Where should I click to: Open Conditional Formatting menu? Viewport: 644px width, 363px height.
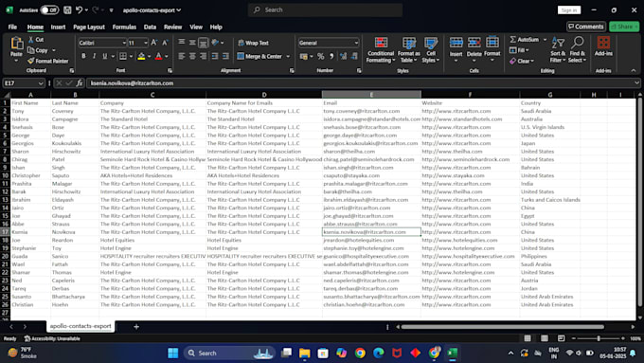coord(381,49)
